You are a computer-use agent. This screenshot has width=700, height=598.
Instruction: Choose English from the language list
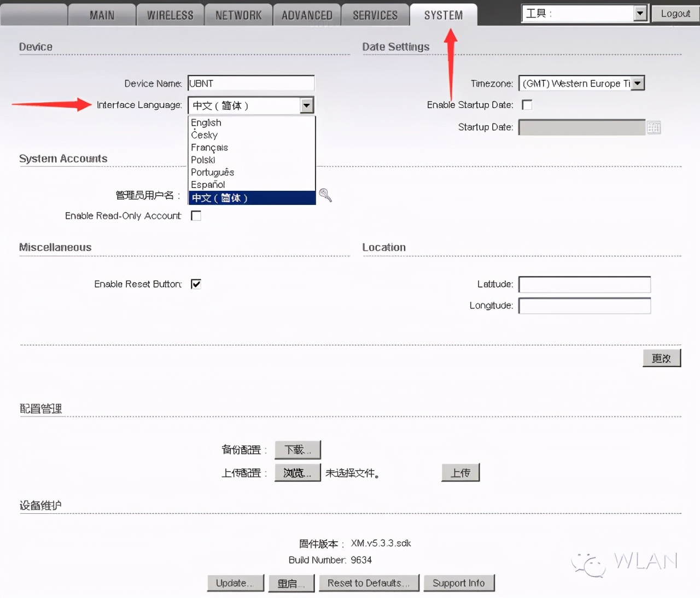pos(252,122)
